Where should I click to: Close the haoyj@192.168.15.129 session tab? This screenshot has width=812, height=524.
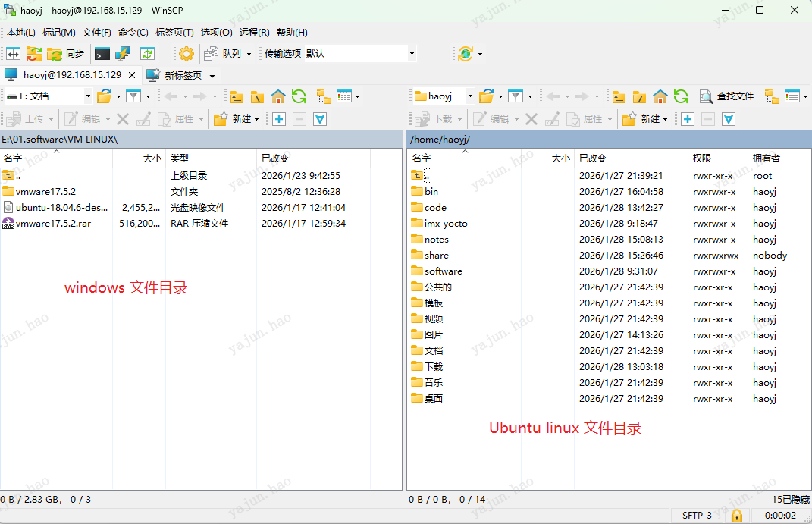tap(132, 75)
